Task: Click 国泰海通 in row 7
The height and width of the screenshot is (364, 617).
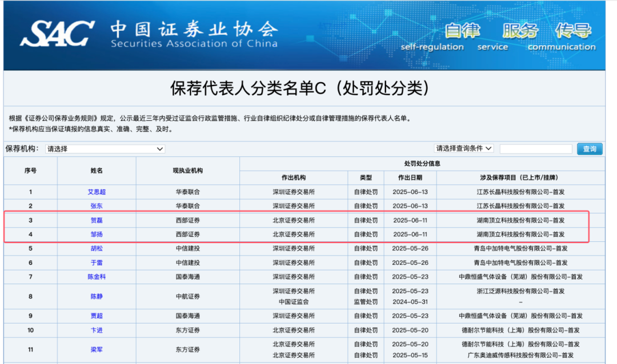Action: (188, 277)
